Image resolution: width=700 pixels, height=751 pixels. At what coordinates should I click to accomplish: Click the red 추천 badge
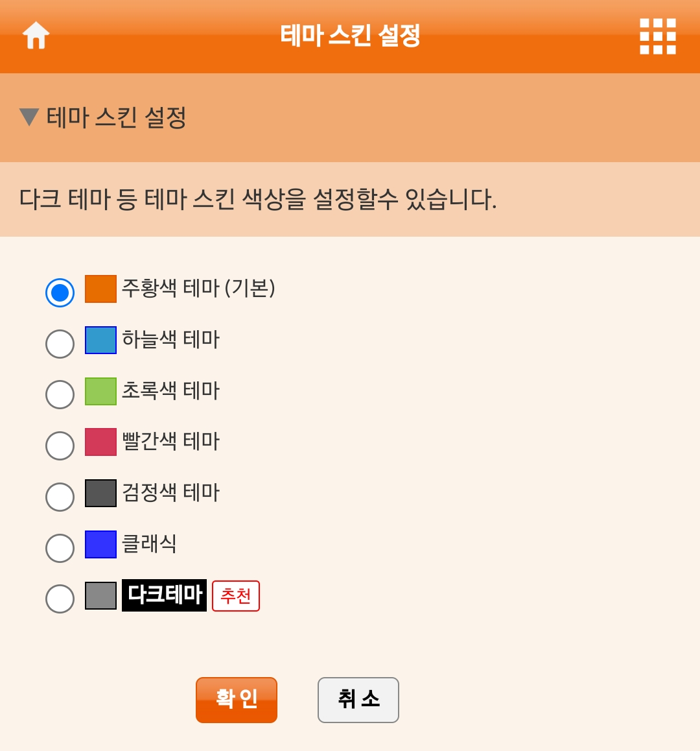[x=236, y=596]
